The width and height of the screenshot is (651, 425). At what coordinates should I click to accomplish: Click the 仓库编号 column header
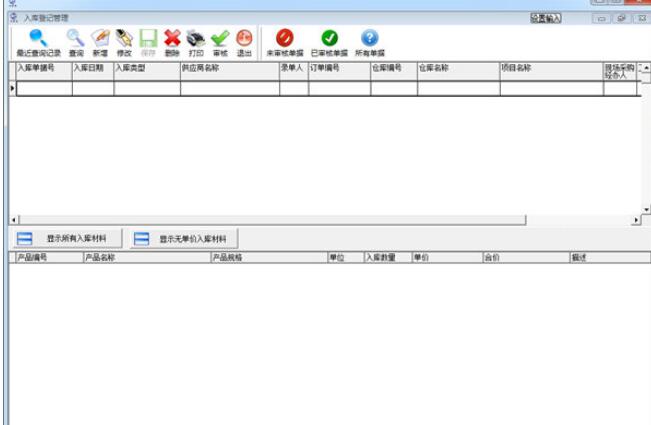pyautogui.click(x=394, y=71)
